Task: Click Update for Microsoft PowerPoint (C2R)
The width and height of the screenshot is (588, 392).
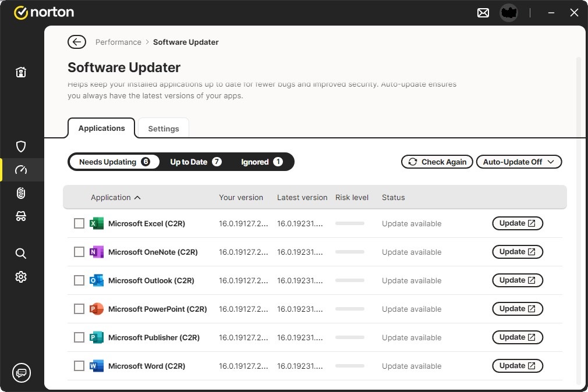Action: click(x=517, y=309)
